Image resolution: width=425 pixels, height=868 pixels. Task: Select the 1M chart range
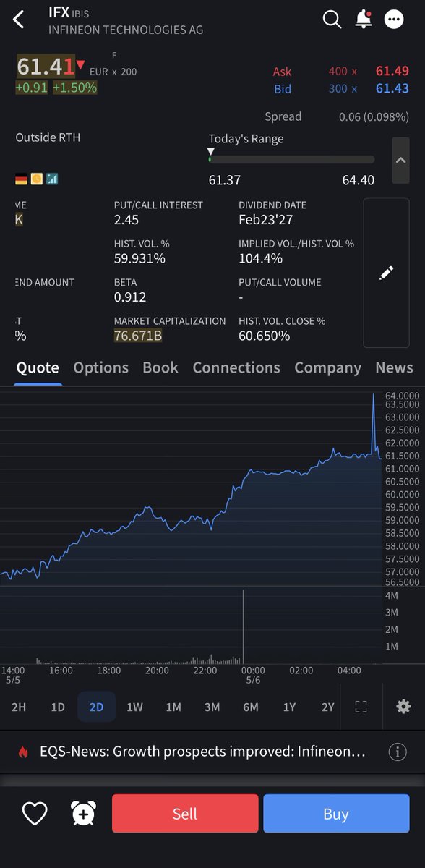click(x=173, y=707)
